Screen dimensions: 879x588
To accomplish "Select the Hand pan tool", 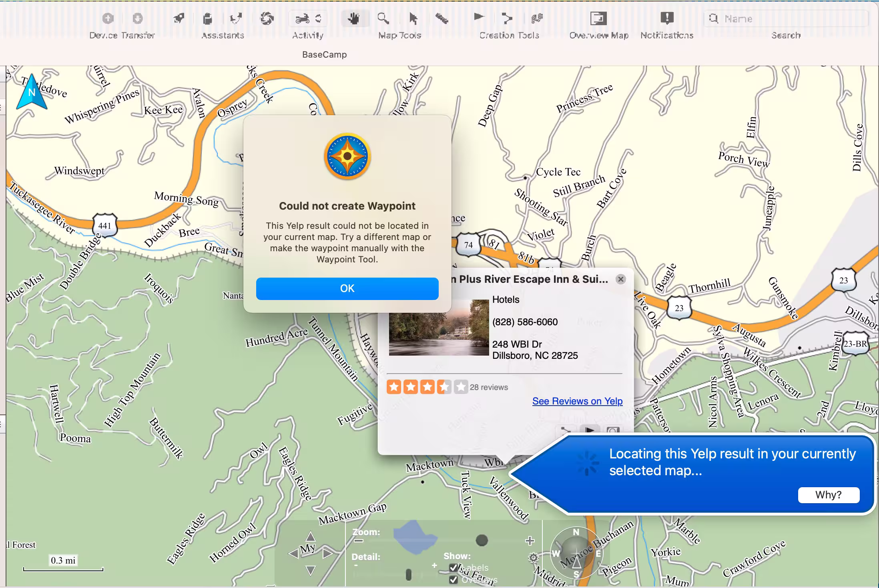I will point(354,18).
